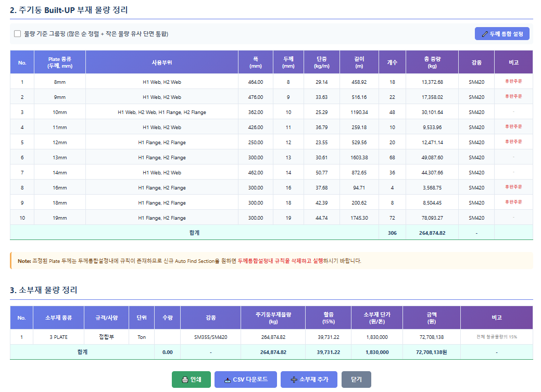Viewport: 541px width, 392px height.
Task: Click 후판주문 link for the 18mm plate
Action: (512, 203)
